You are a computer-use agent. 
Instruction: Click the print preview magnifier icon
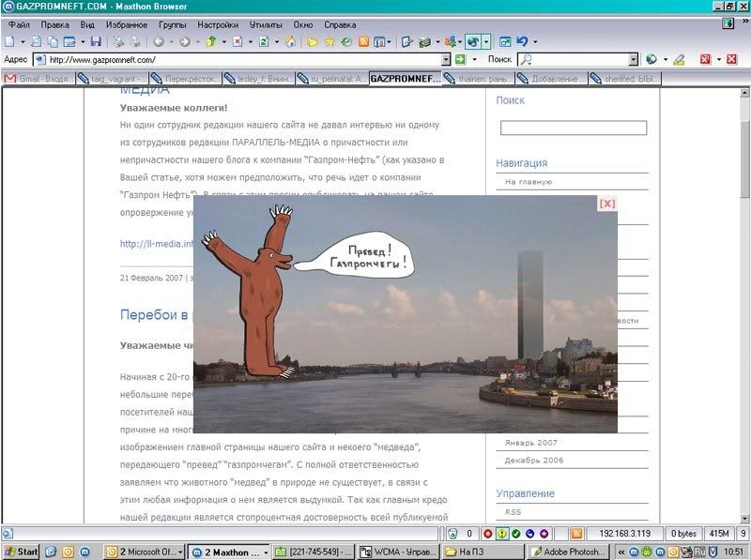(37, 41)
